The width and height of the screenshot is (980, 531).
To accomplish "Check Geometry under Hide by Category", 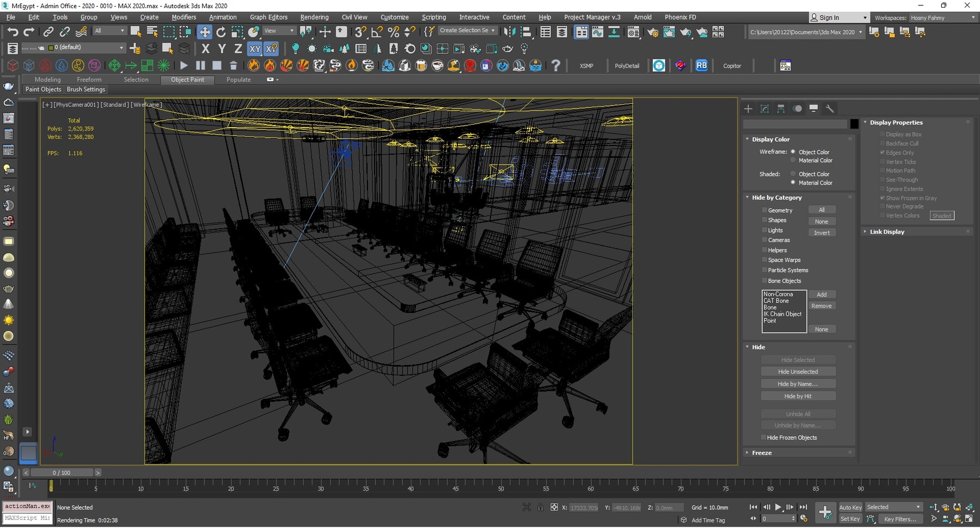I will [764, 210].
